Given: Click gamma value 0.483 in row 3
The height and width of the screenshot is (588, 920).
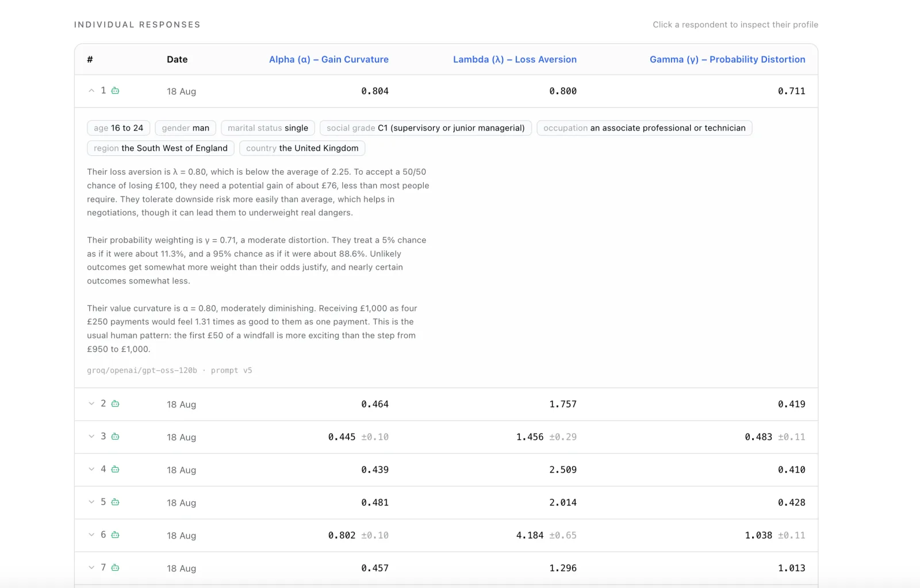Looking at the screenshot, I should tap(758, 437).
